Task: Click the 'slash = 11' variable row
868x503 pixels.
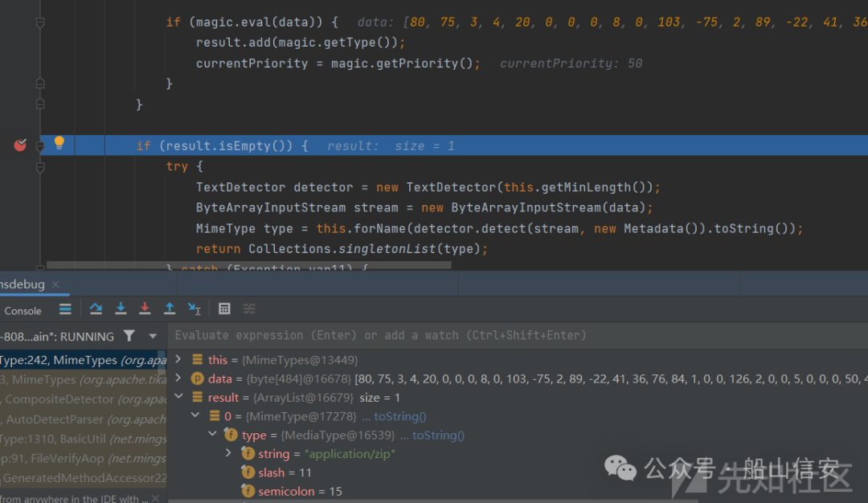Action: click(518, 472)
